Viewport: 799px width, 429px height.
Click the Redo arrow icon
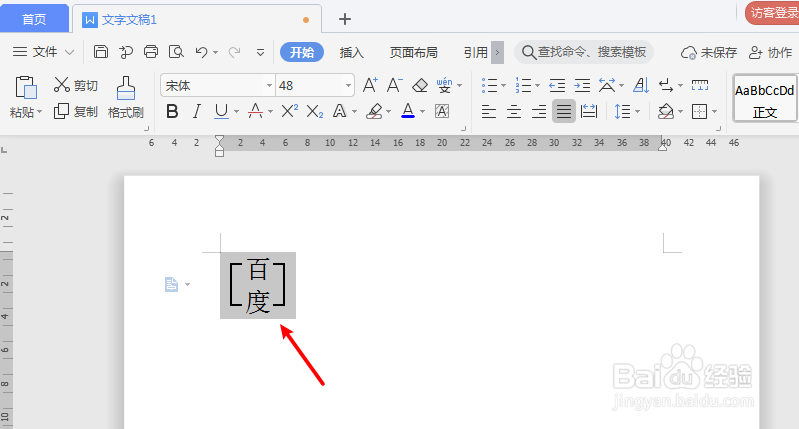coord(234,52)
